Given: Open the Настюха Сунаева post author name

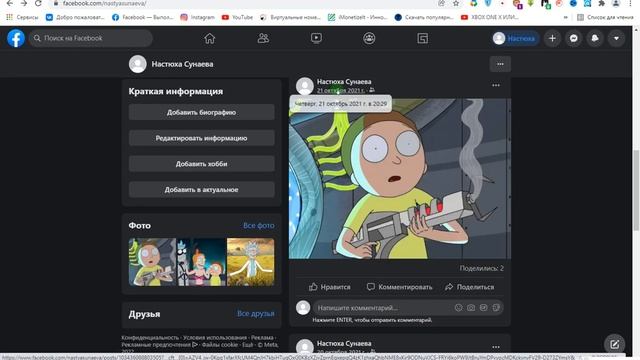Looking at the screenshot, I should tap(344, 82).
